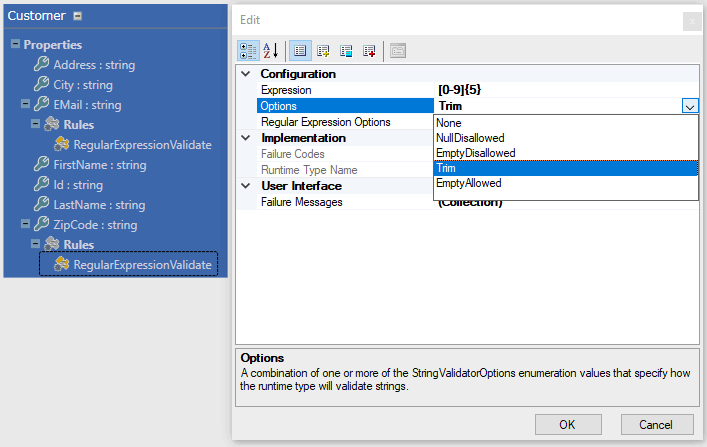Image resolution: width=707 pixels, height=447 pixels.
Task: Click the Customer class title
Action: tap(37, 16)
